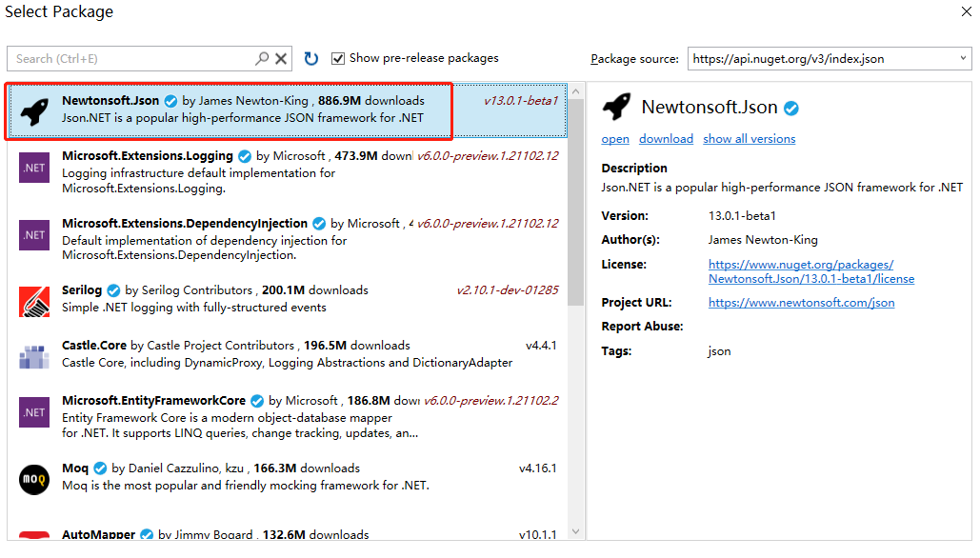Click verified badge next to Moq
The image size is (980, 558).
click(100, 468)
